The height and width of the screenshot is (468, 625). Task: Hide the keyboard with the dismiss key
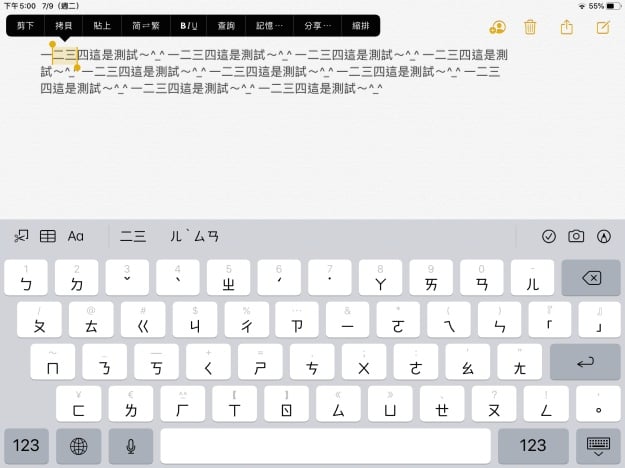tap(598, 445)
